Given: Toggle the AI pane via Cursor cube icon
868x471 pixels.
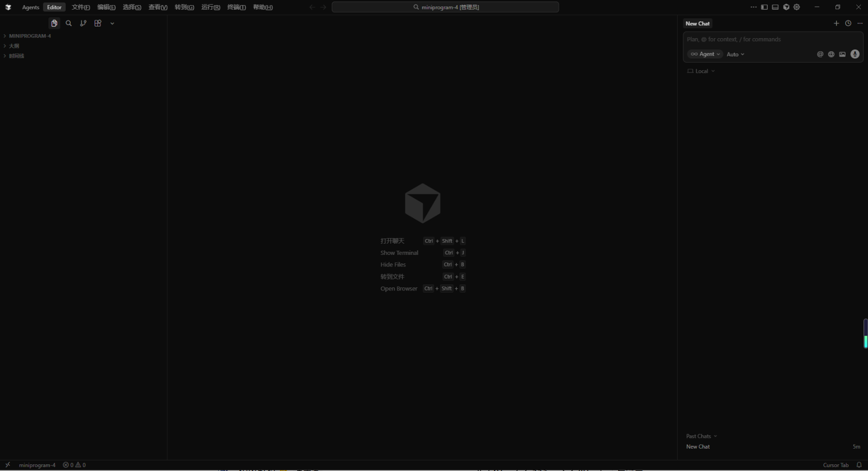Looking at the screenshot, I should click(x=786, y=7).
